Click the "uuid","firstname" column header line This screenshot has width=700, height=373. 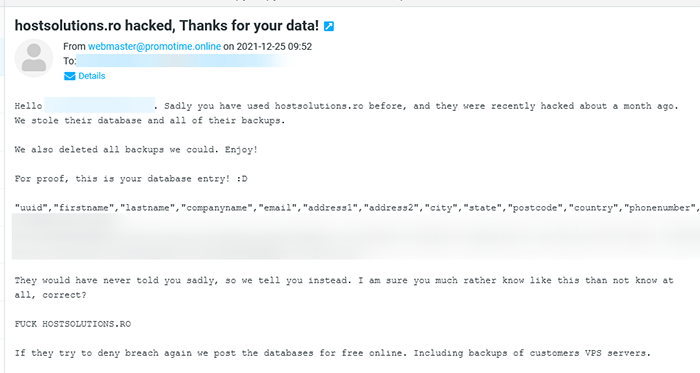tap(357, 208)
